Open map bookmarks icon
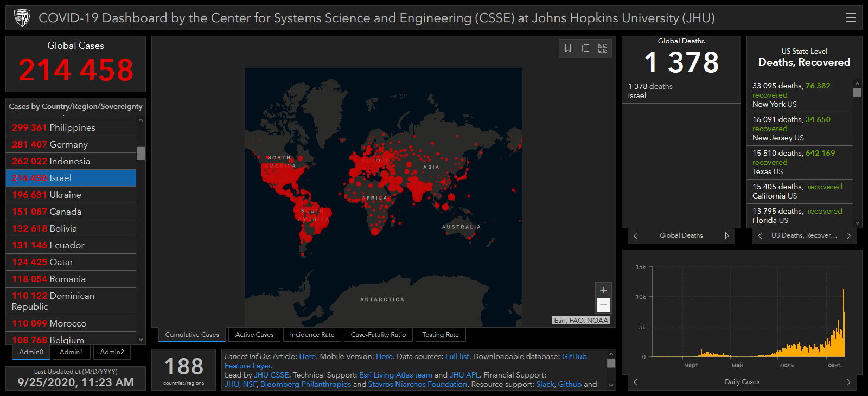Viewport: 868px width, 396px height. click(568, 48)
